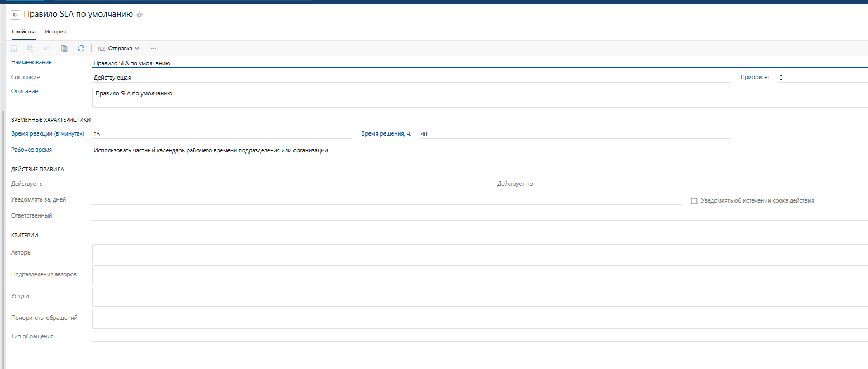
Task: Click the Save and create new icon
Action: tap(31, 49)
